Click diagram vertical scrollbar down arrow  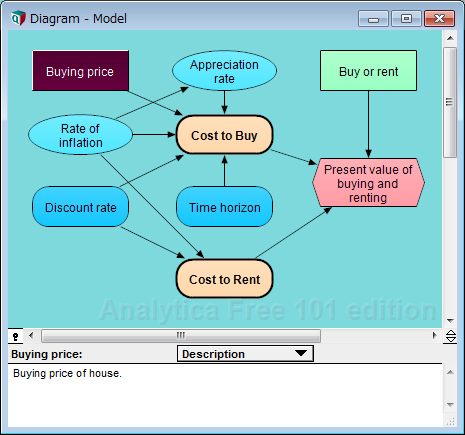(x=450, y=321)
